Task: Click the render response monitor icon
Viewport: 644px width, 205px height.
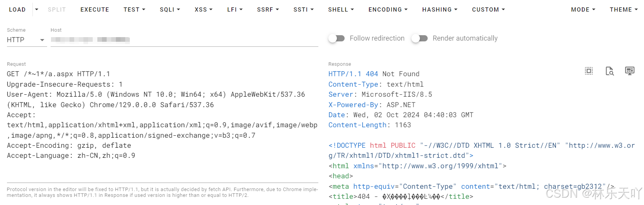Action: coord(630,71)
